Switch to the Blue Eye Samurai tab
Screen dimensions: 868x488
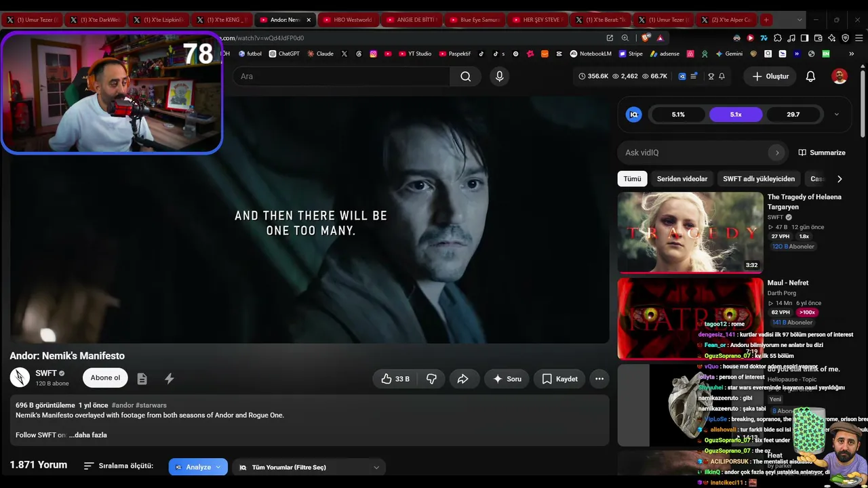[x=474, y=20]
